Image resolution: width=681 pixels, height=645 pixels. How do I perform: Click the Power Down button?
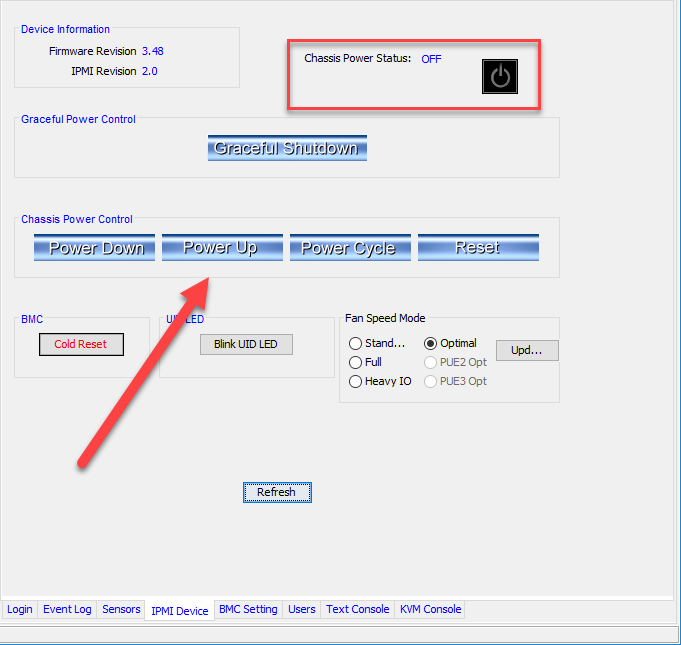click(94, 248)
